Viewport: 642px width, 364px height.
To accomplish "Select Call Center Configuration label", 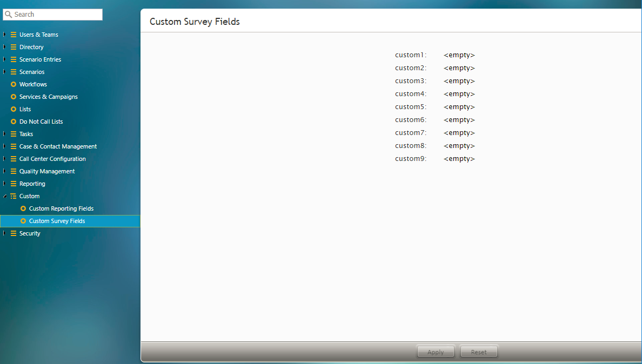I will coord(52,159).
